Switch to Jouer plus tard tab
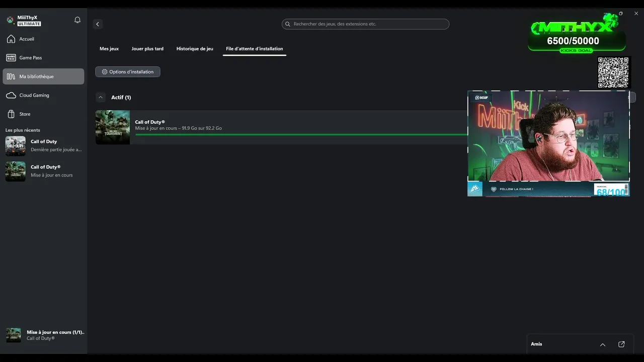644x362 pixels. 147,49
